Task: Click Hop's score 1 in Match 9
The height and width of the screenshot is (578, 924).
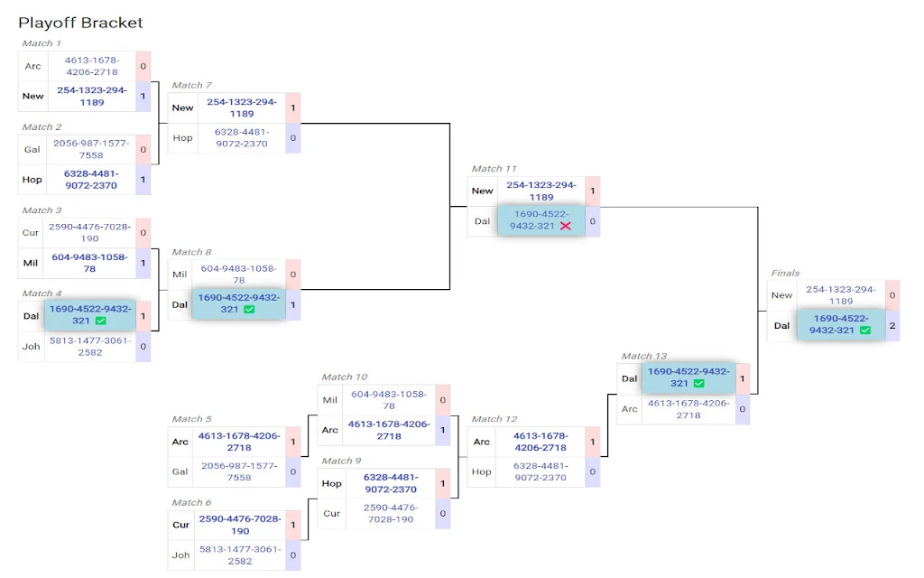Action: click(x=442, y=483)
